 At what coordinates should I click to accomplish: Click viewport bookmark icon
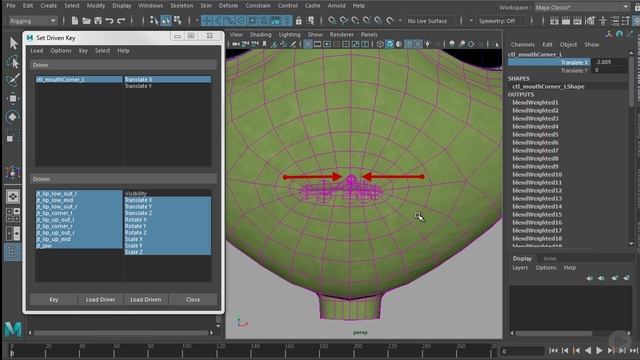click(264, 44)
